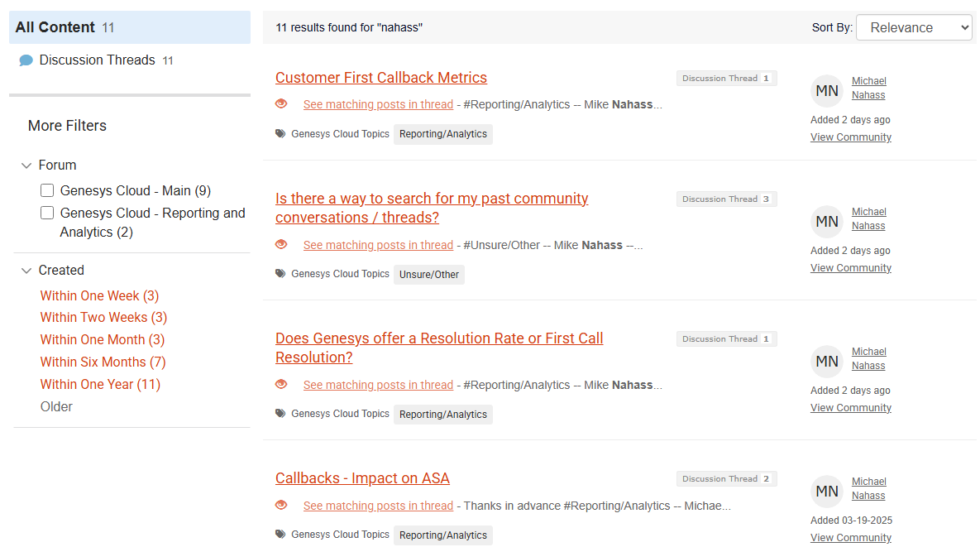Filter results to Within Six Months
The width and height of the screenshot is (980, 547).
93,362
